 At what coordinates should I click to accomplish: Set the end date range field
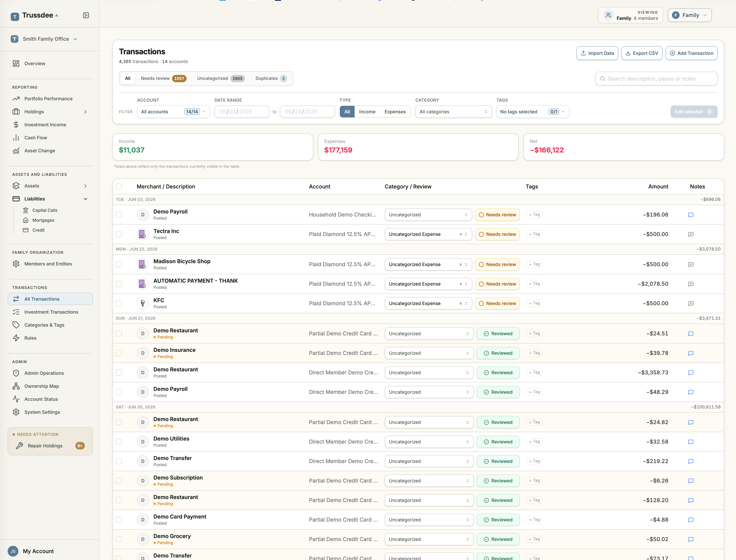click(x=307, y=112)
